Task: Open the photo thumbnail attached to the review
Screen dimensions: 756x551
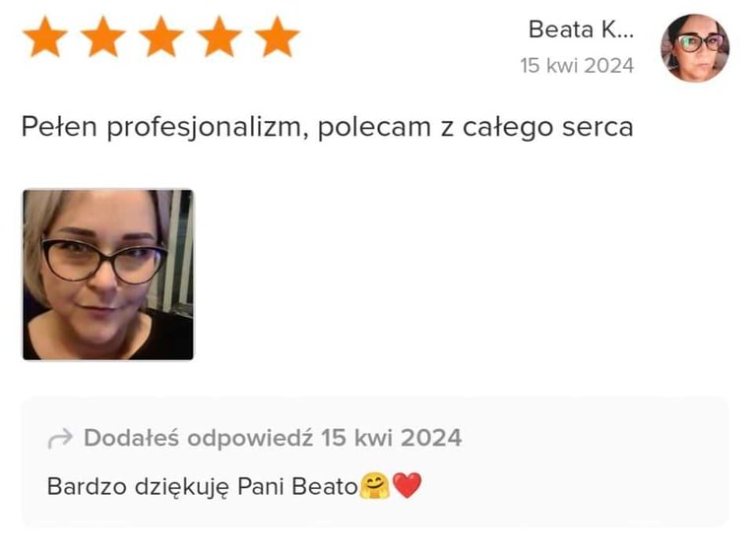Action: (x=108, y=275)
